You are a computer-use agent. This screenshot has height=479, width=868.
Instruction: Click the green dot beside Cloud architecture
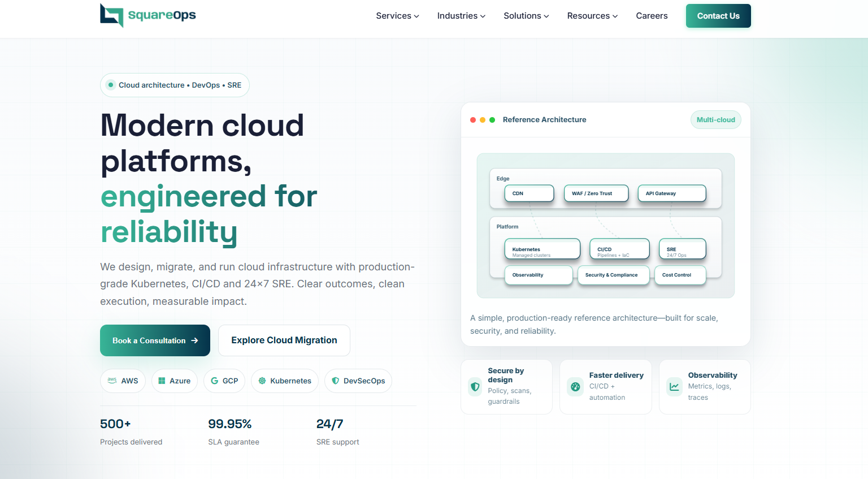[111, 85]
